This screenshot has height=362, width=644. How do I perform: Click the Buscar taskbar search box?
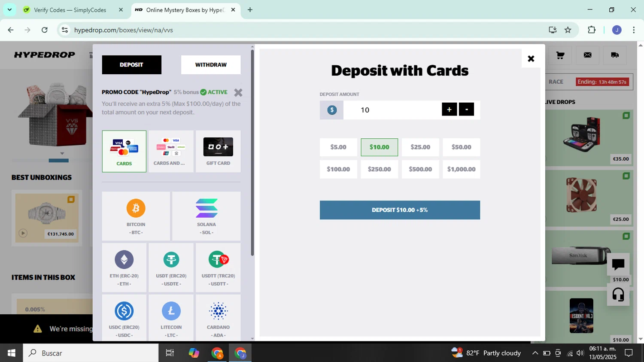pos(91,353)
